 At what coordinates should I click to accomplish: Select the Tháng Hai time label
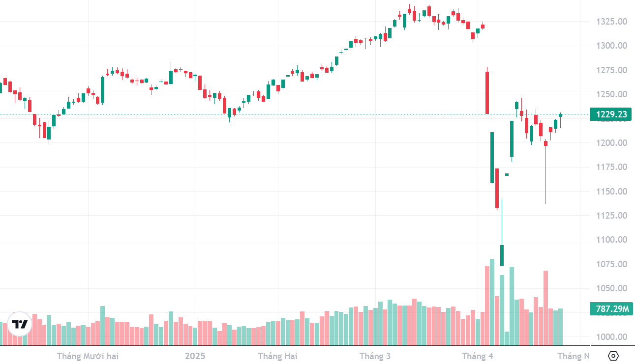277,356
